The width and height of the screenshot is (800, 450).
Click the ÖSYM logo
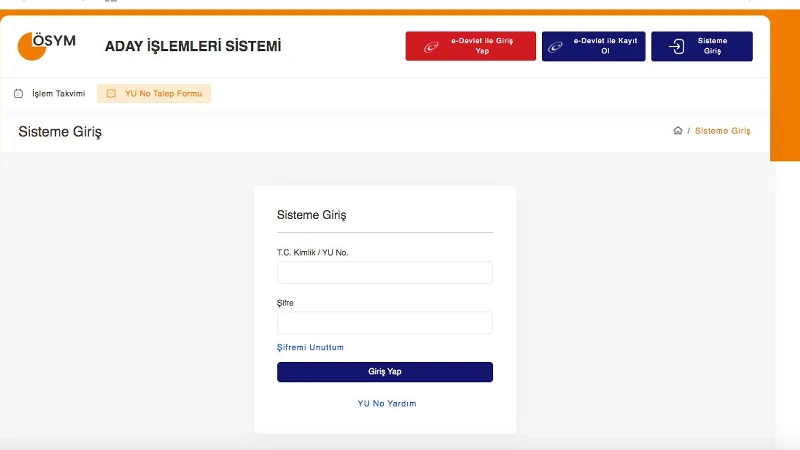click(46, 46)
